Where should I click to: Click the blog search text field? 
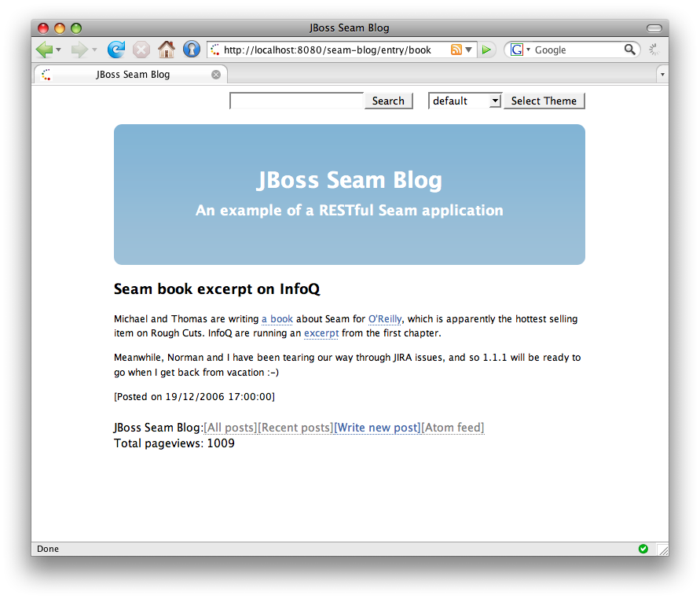[x=297, y=101]
